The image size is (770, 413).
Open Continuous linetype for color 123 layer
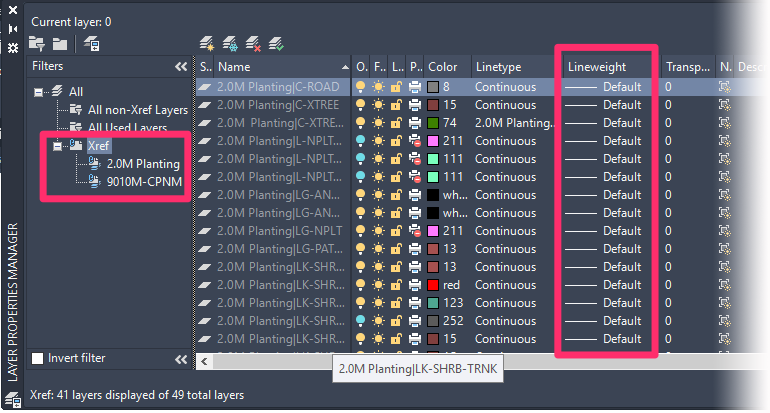coord(505,303)
